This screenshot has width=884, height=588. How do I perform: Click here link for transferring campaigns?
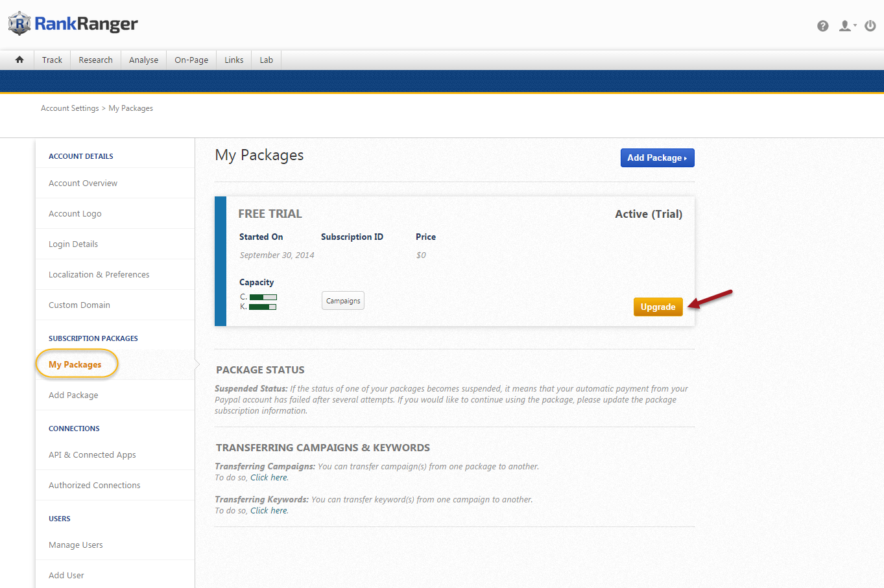click(x=269, y=478)
